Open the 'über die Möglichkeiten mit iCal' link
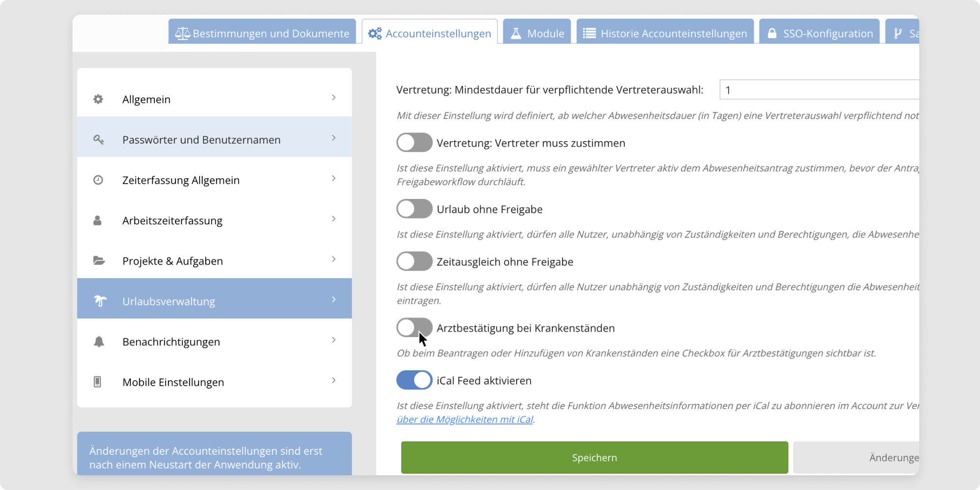Image resolution: width=980 pixels, height=490 pixels. [465, 419]
